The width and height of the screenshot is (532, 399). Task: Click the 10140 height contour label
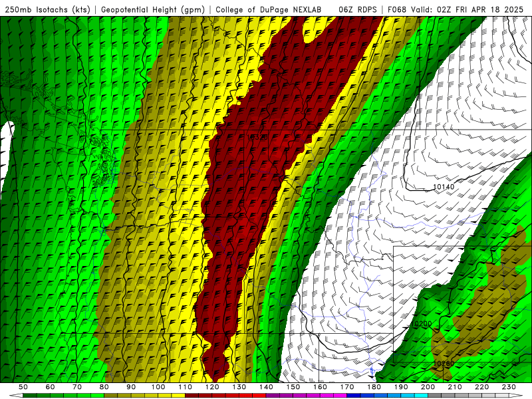[444, 187]
